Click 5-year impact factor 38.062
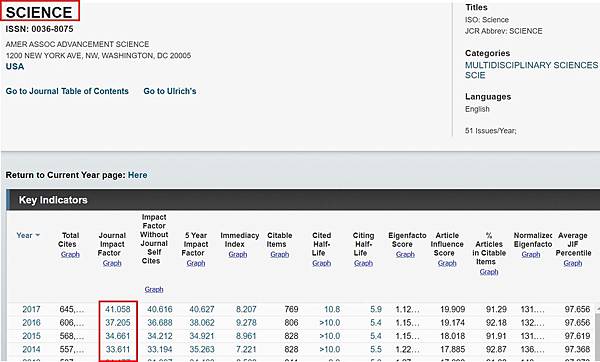 (x=202, y=323)
